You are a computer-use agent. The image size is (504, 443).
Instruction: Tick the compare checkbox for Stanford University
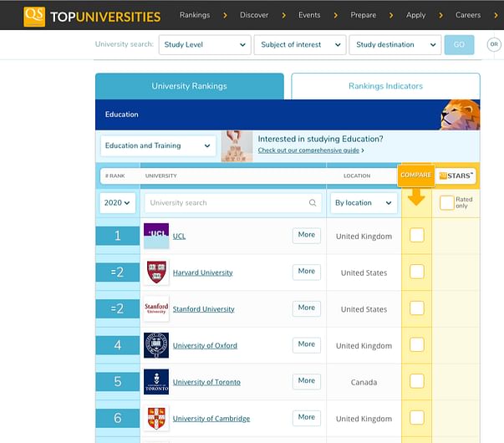tap(416, 308)
